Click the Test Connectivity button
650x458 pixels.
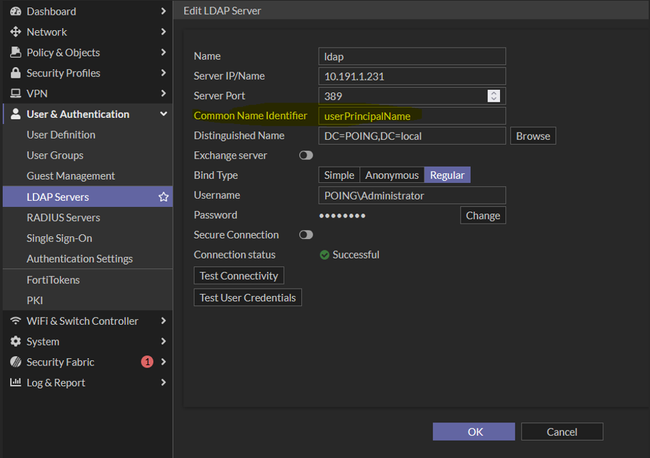239,275
